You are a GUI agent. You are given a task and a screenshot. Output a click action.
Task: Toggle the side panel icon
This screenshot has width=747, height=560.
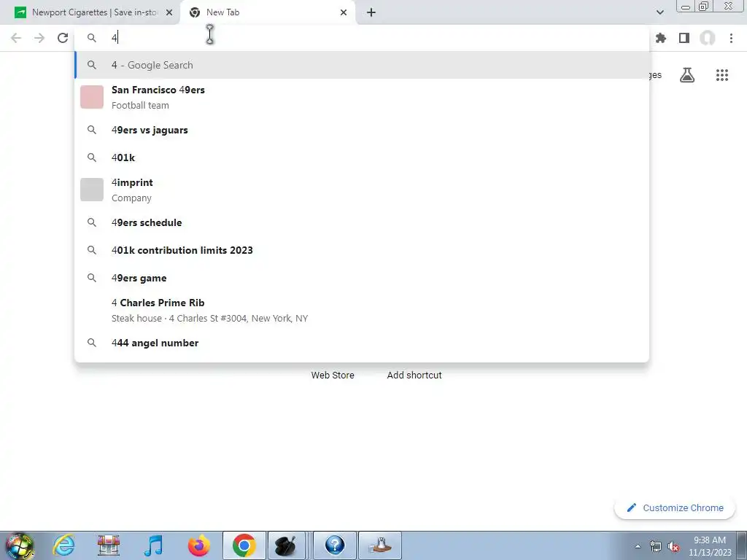(x=684, y=38)
